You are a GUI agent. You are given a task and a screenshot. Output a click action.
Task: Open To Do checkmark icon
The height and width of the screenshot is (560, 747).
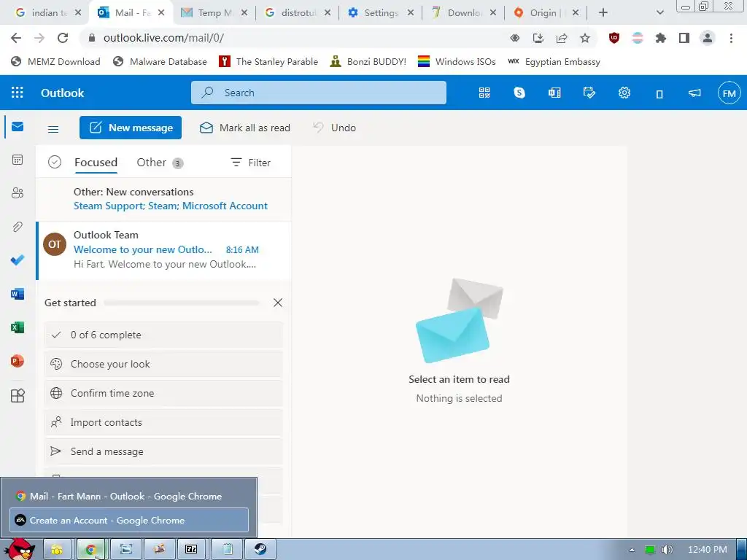[x=18, y=260]
